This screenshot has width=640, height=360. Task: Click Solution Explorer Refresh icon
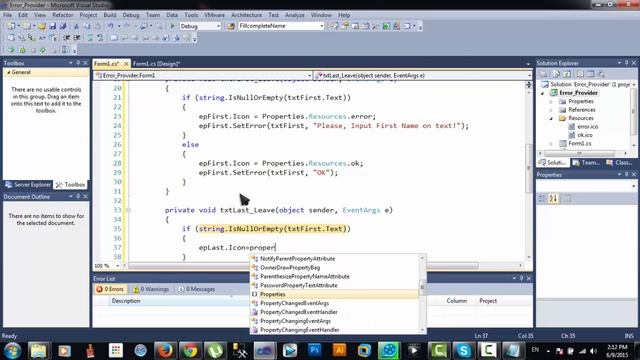click(x=567, y=74)
